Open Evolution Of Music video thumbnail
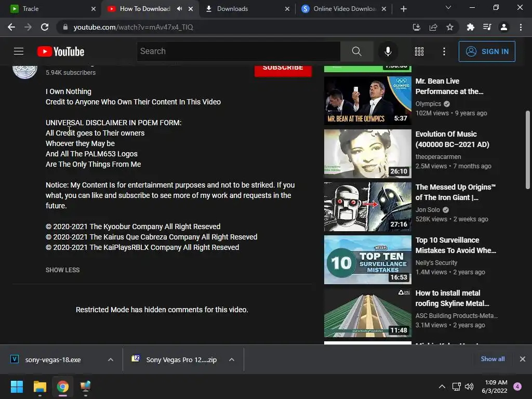532x399 pixels. 368,153
